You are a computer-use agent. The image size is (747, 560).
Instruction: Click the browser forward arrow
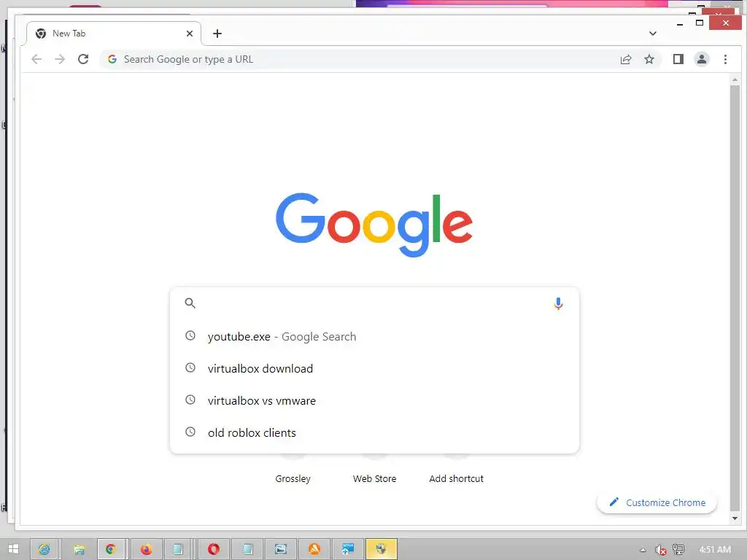tap(60, 60)
